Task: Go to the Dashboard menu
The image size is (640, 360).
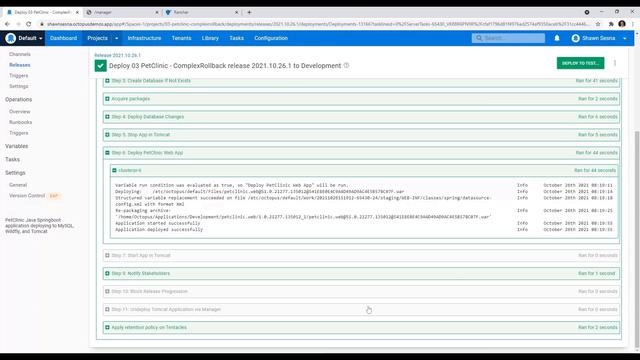Action: [x=63, y=38]
